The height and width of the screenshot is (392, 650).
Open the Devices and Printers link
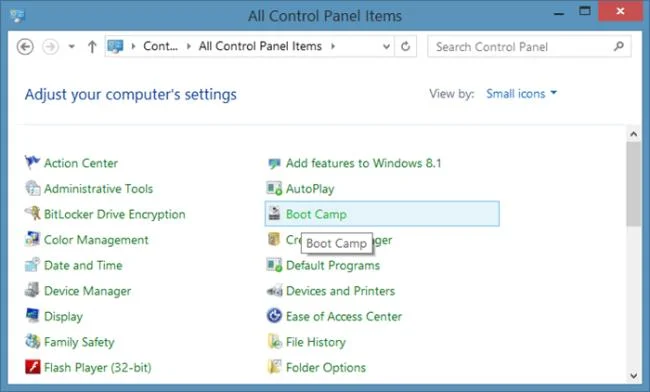pyautogui.click(x=340, y=291)
